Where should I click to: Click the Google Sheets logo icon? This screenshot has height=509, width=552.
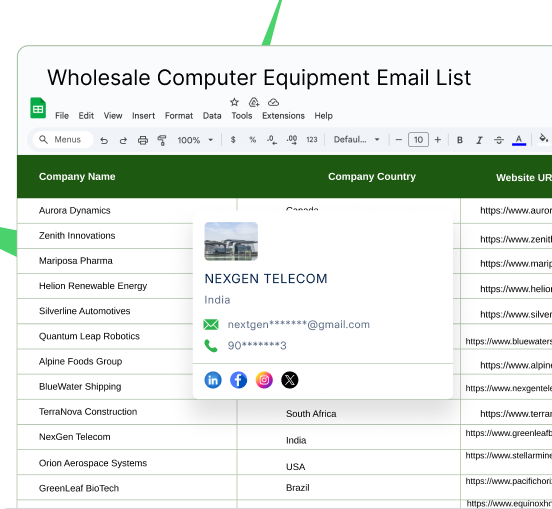[38, 108]
